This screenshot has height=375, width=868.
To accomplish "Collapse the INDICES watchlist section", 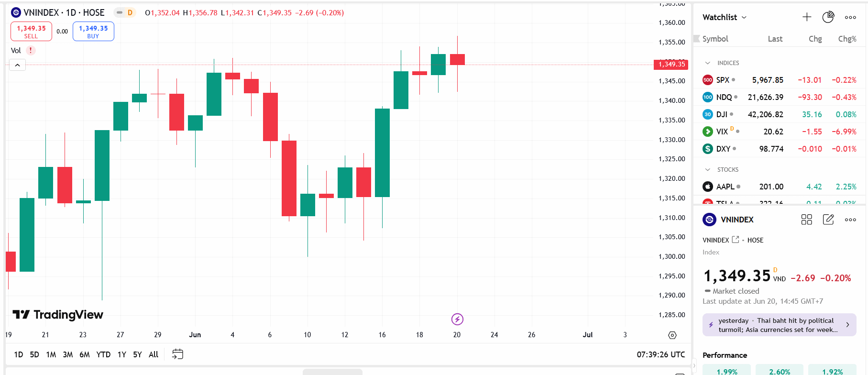I will pos(708,63).
